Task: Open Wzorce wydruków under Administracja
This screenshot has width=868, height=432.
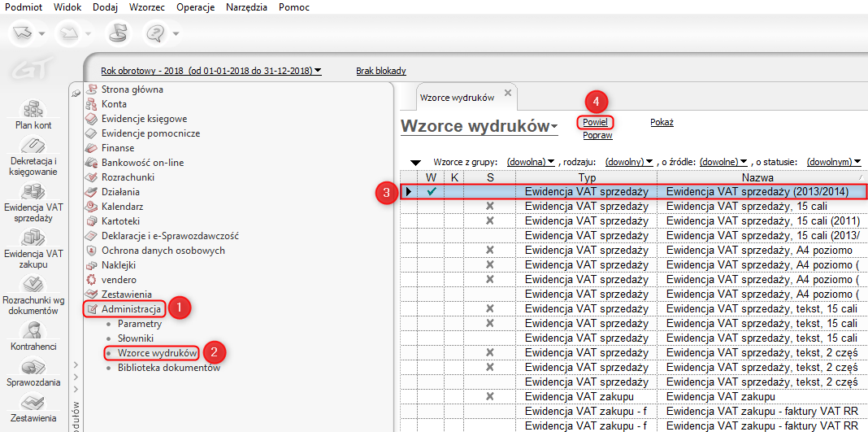Action: pyautogui.click(x=157, y=352)
